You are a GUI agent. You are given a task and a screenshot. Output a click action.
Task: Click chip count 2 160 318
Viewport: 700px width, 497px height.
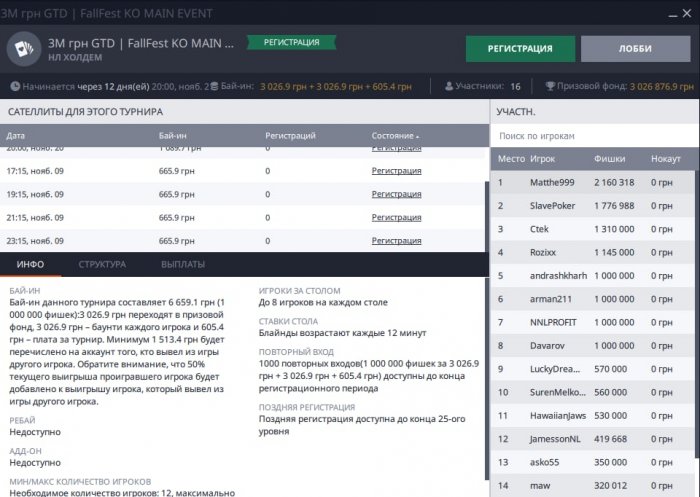click(614, 182)
